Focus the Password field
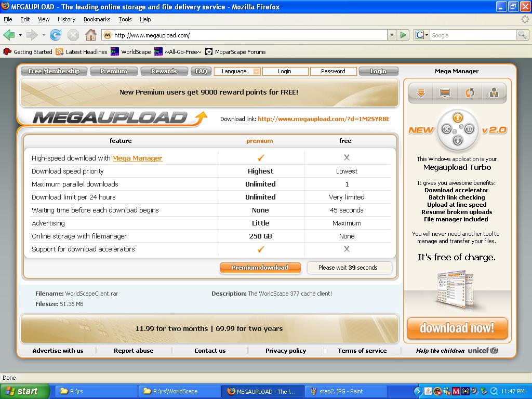 pos(334,71)
